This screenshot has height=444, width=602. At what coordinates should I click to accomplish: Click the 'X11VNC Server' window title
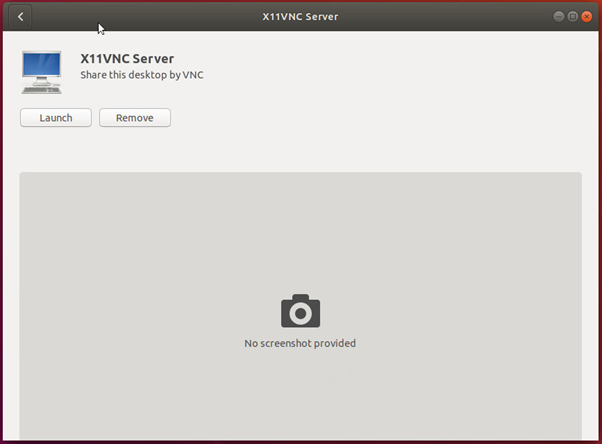click(300, 17)
